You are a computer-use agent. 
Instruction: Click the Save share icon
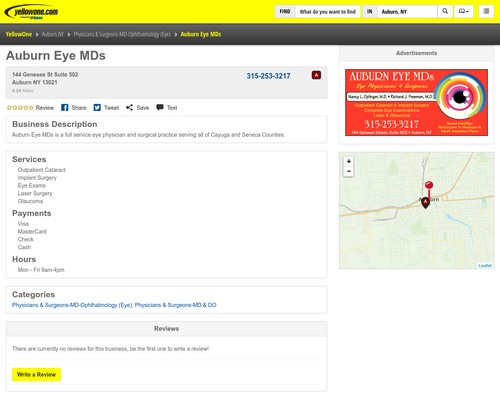129,108
